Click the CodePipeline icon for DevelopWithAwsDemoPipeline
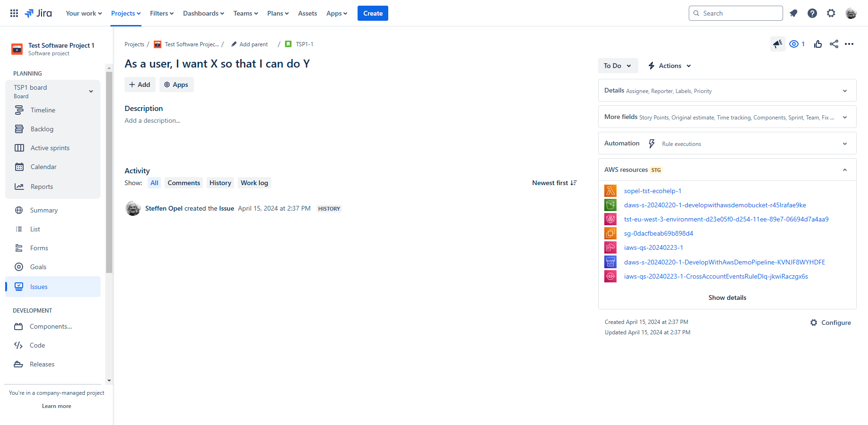 click(x=610, y=262)
